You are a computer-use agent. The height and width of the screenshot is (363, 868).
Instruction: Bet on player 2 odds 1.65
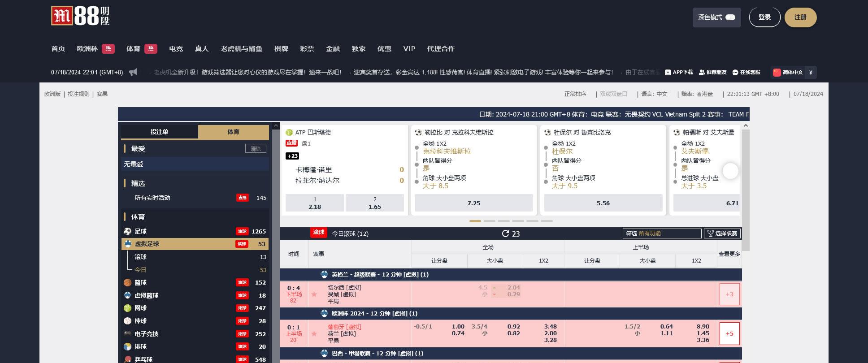[x=375, y=203]
